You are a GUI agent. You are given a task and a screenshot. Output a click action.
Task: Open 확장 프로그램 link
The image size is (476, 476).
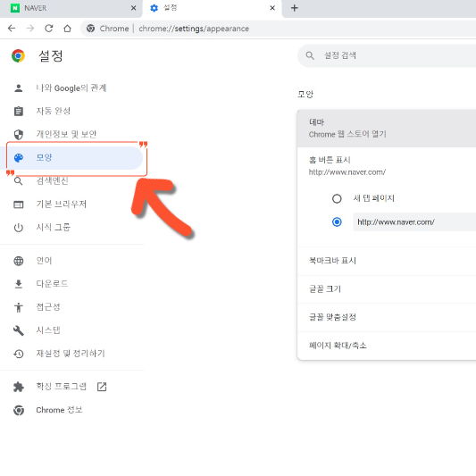click(71, 387)
